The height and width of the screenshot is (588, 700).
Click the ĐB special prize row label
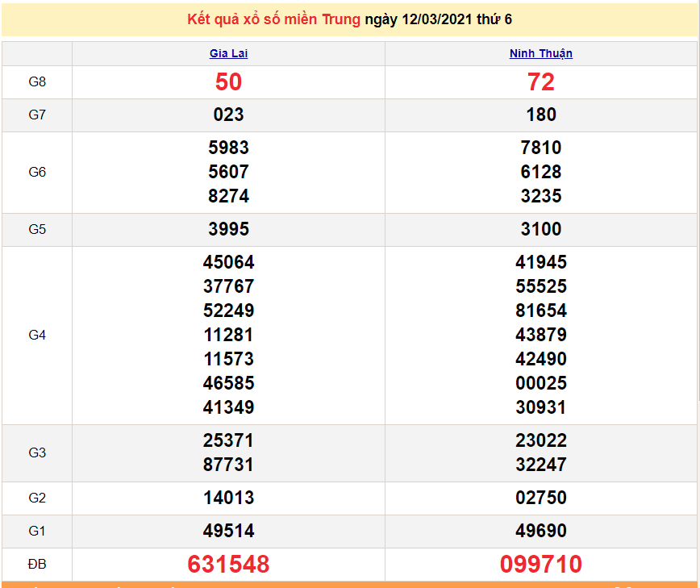pos(37,565)
